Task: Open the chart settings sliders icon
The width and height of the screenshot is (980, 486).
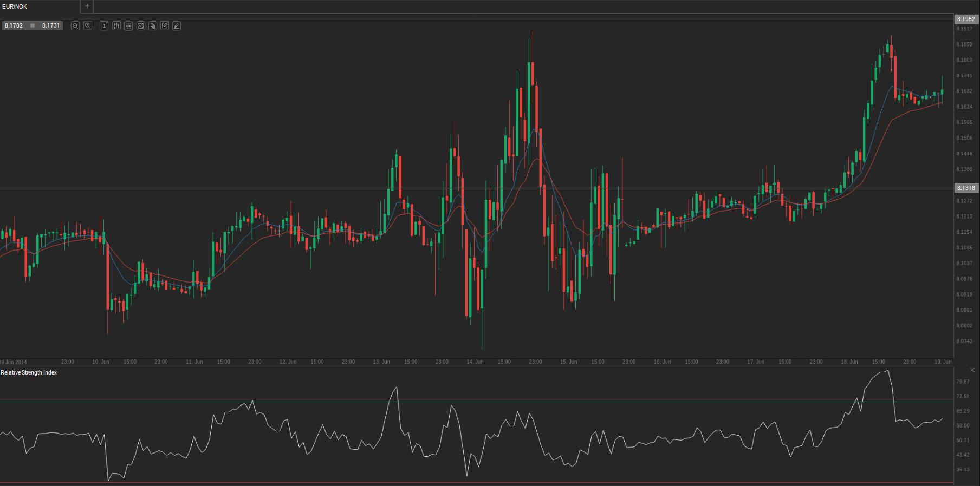Action: tap(128, 26)
